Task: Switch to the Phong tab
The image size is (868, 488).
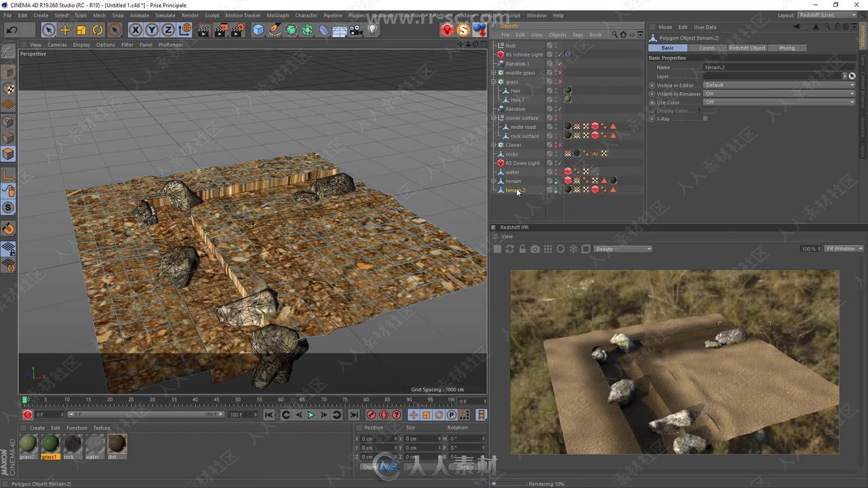Action: [x=787, y=47]
